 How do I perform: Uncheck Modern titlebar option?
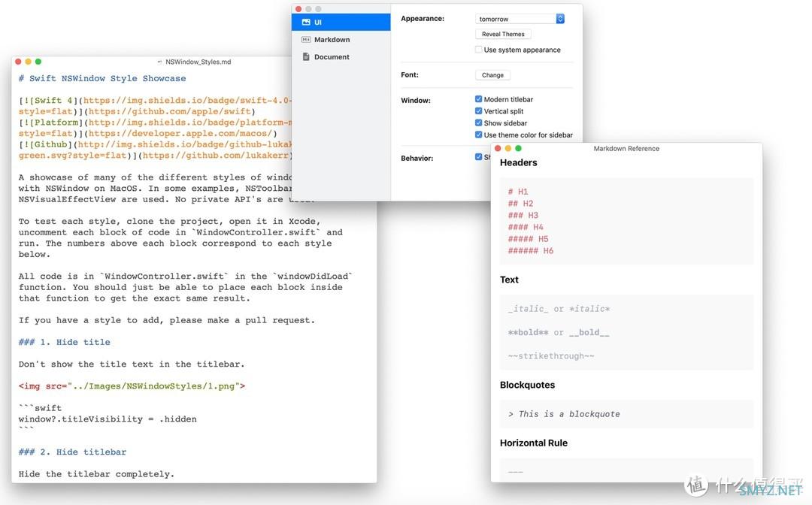pyautogui.click(x=478, y=99)
